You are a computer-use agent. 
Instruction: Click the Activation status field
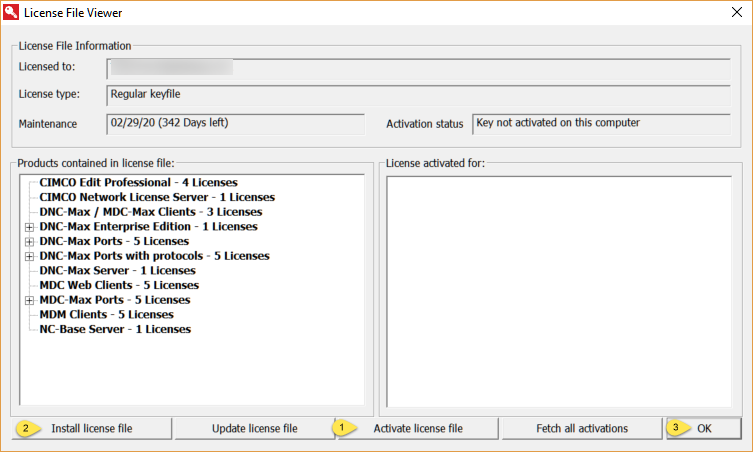pyautogui.click(x=601, y=124)
